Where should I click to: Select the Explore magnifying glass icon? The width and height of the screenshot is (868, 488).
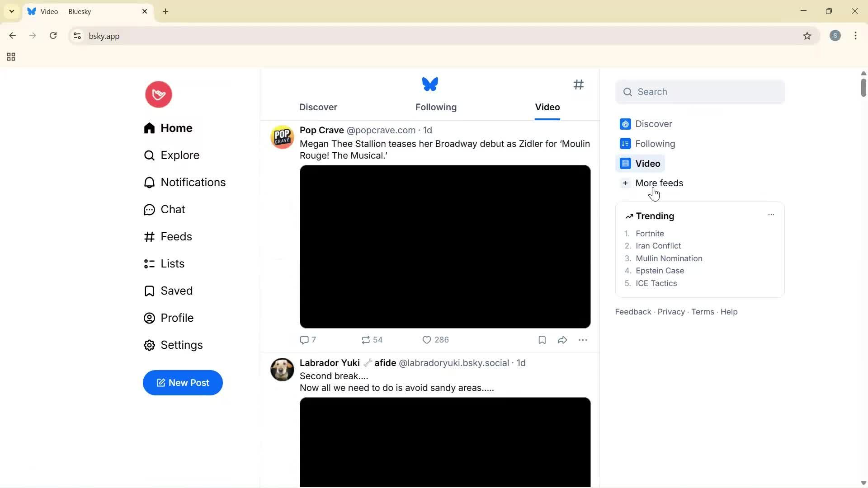pyautogui.click(x=149, y=155)
